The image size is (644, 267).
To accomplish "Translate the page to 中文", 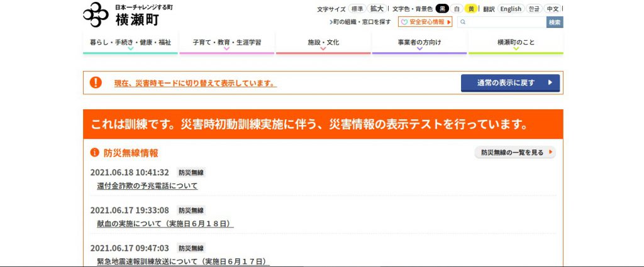I will tap(552, 9).
